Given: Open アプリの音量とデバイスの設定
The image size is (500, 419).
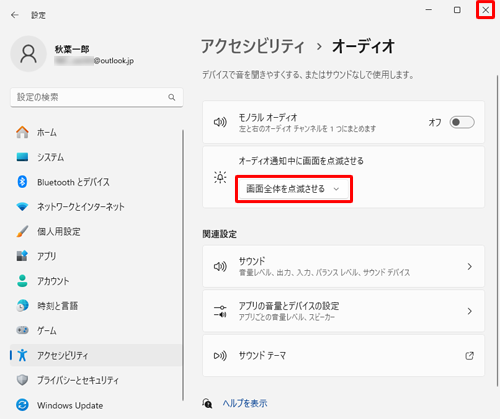Looking at the screenshot, I should tap(343, 311).
